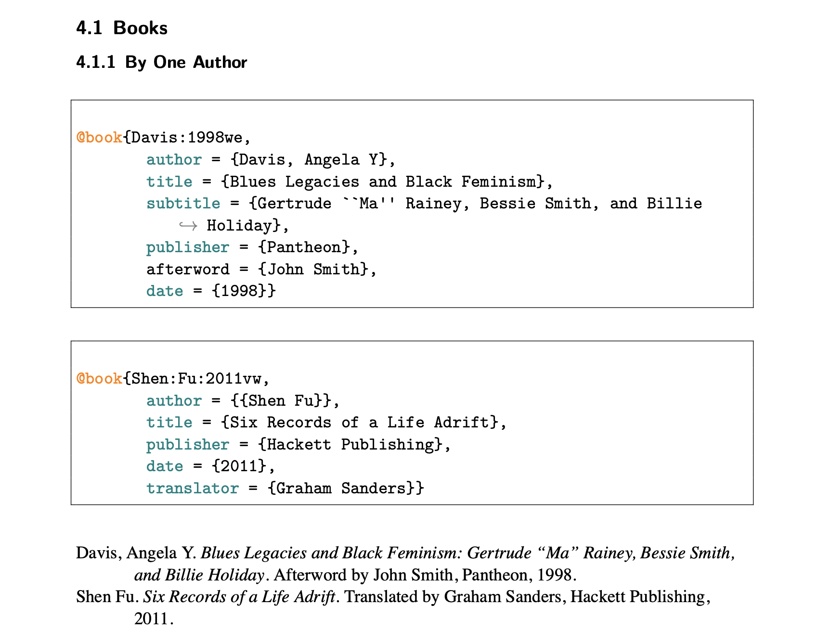Select the "Shen:Fu:2011vw" citation key
Screen dimensions: 830x644
coord(196,379)
